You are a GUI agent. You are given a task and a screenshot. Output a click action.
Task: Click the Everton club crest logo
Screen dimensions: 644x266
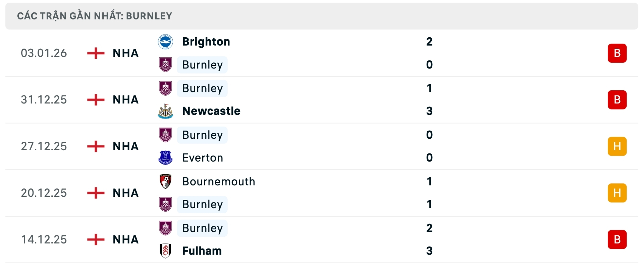tap(165, 158)
